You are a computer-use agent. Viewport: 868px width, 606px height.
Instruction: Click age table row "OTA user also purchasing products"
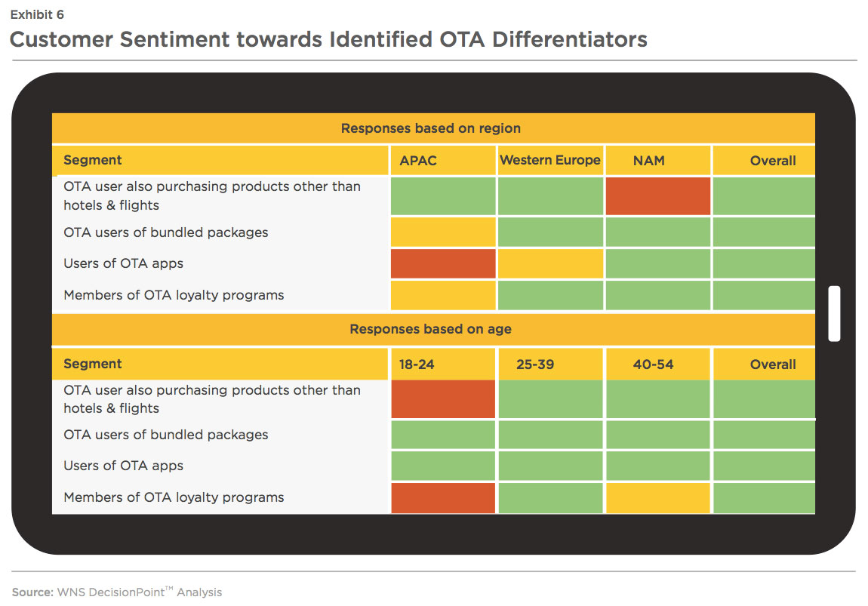[x=433, y=399]
